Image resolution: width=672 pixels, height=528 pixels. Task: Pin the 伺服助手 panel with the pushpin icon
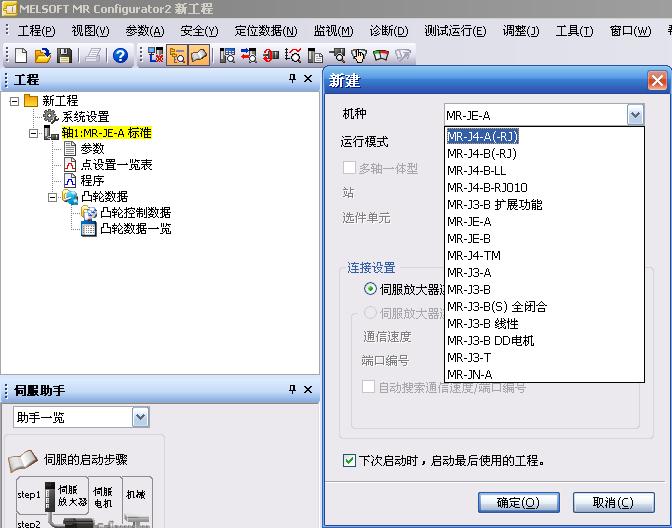click(x=292, y=390)
